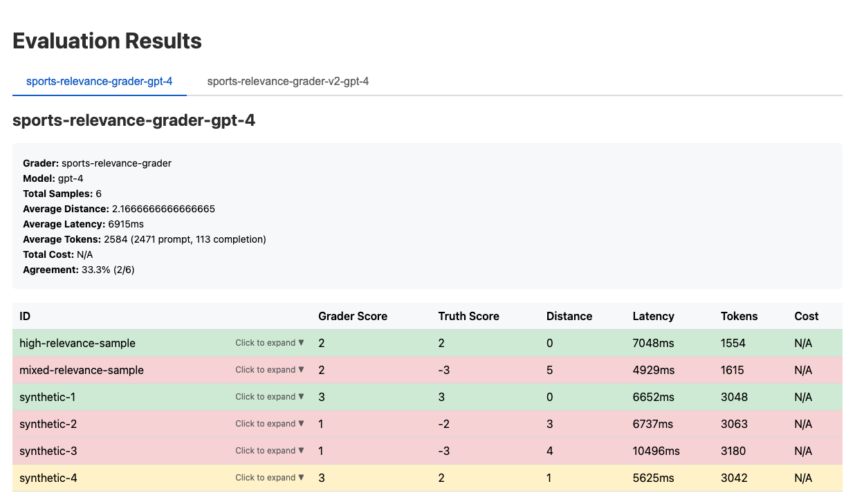The image size is (855, 504).
Task: Click the Grader Score column header
Action: [353, 316]
